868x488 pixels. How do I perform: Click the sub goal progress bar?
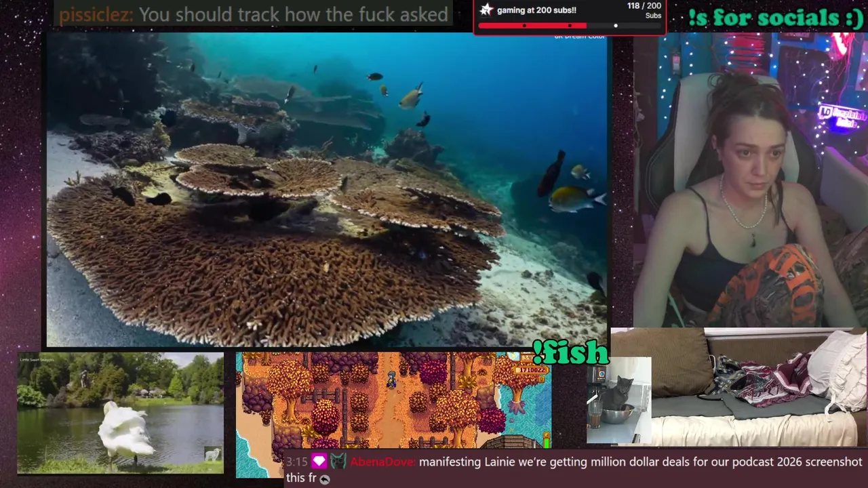click(x=570, y=26)
